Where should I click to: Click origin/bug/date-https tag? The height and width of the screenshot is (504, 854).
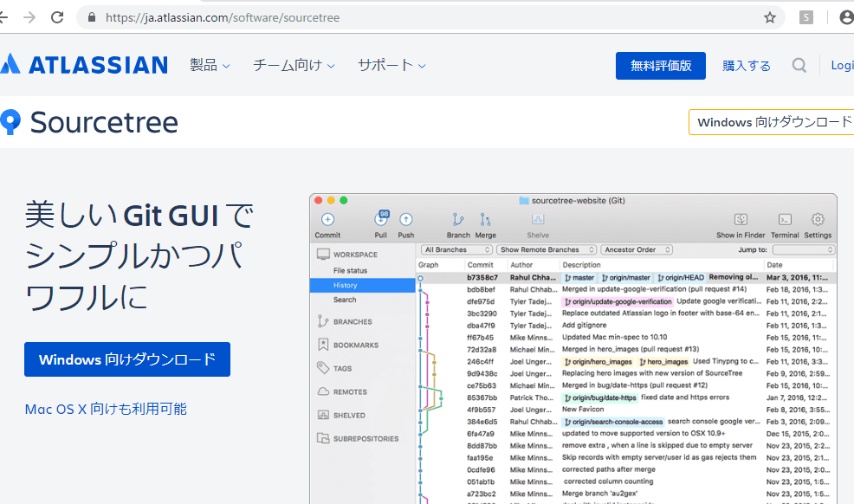(599, 397)
